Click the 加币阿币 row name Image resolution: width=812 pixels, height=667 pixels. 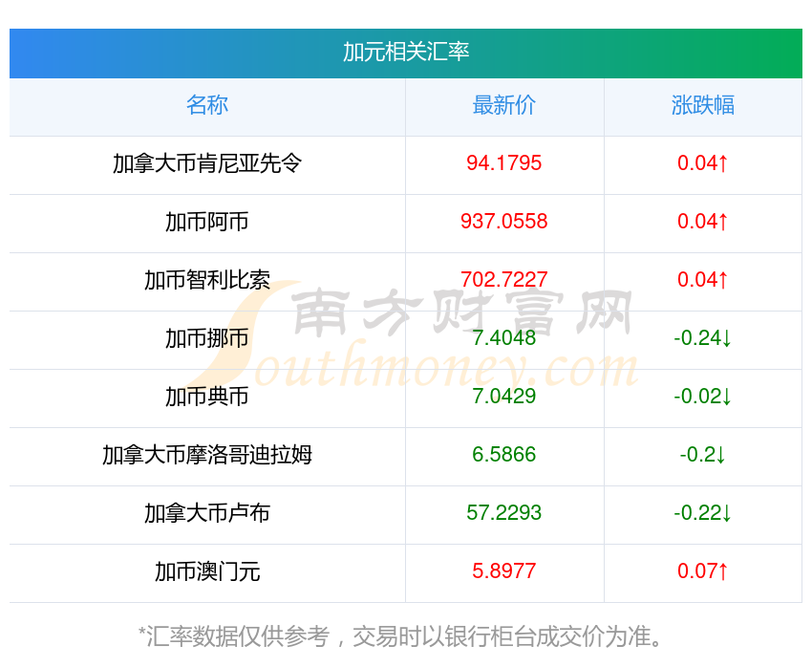click(207, 222)
